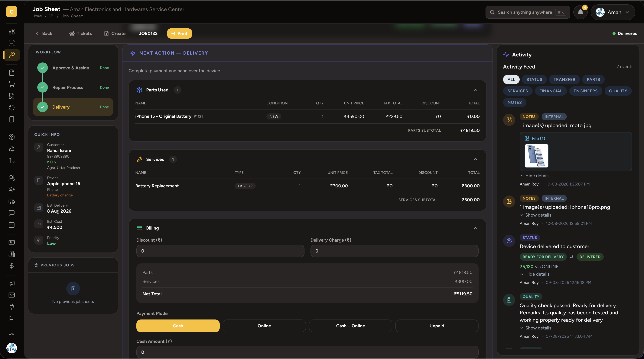Click the yellow C logo icon
This screenshot has height=359, width=644.
click(11, 12)
